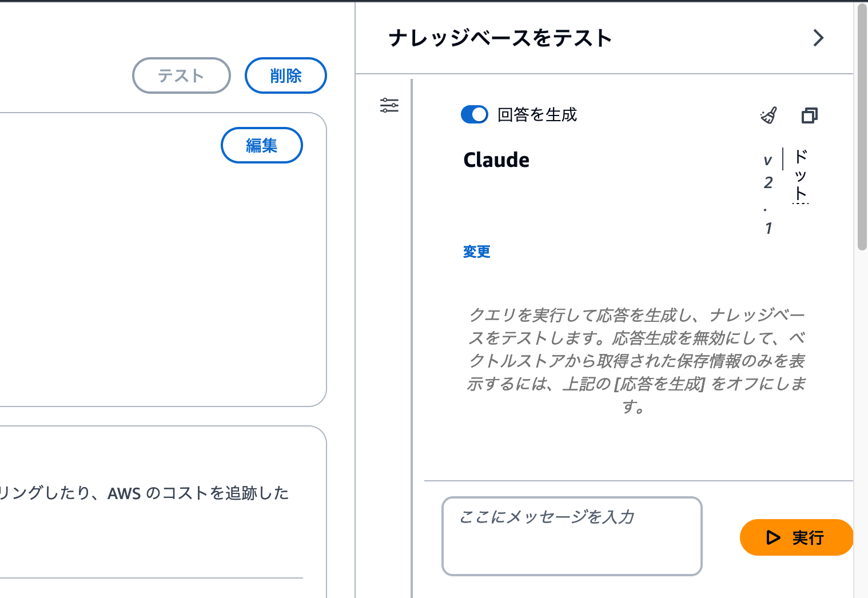The height and width of the screenshot is (598, 868).
Task: Run the query with the 実行 button
Action: coord(796,537)
